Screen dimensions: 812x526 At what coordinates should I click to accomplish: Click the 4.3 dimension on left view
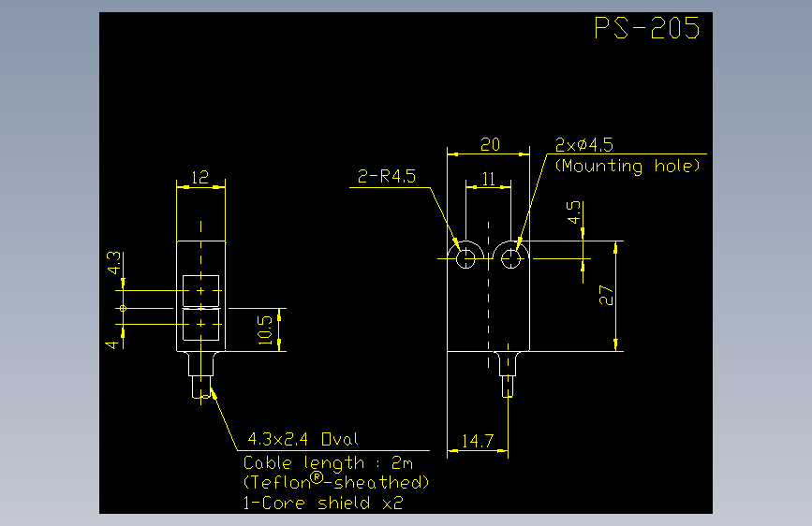coord(114,262)
